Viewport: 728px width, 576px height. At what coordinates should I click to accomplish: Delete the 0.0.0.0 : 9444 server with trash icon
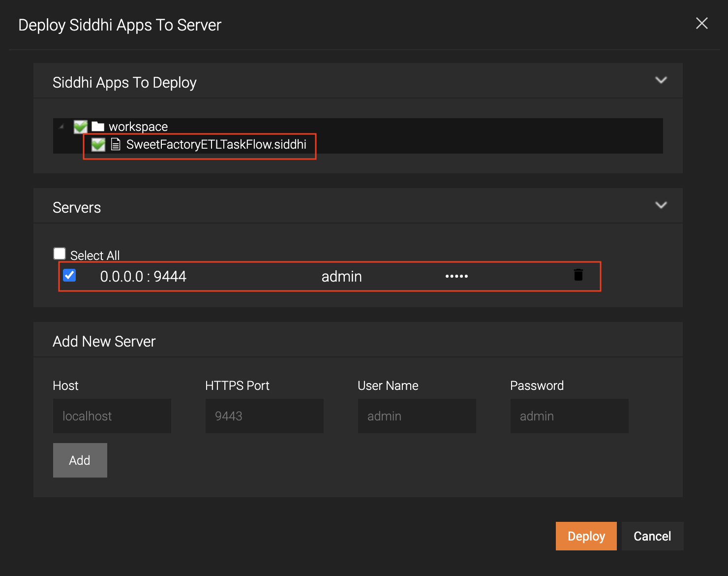click(x=578, y=275)
